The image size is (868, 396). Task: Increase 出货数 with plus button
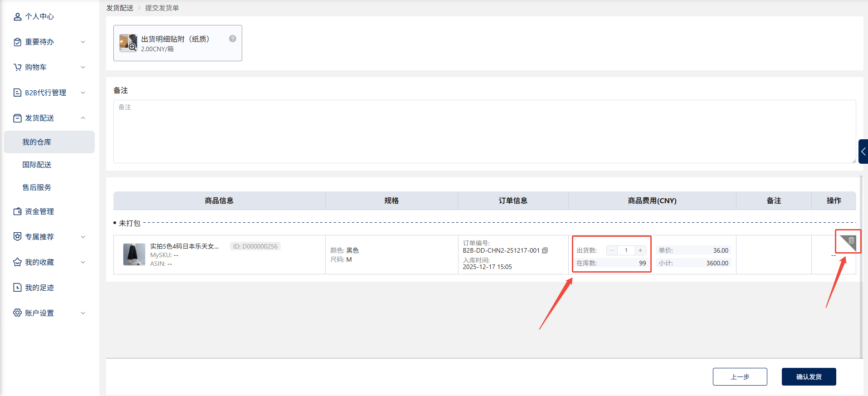pos(640,250)
